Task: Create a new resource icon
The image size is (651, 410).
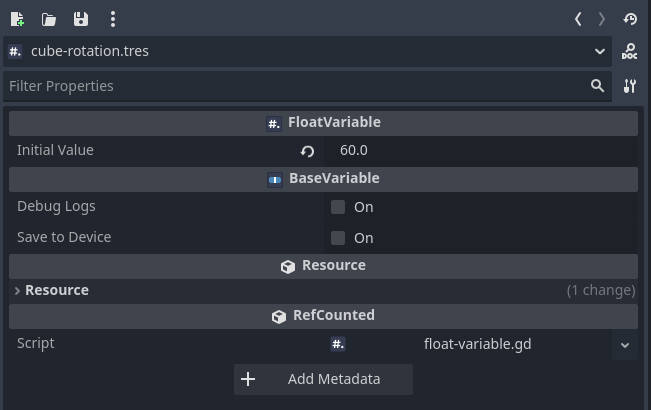Action: [17, 19]
